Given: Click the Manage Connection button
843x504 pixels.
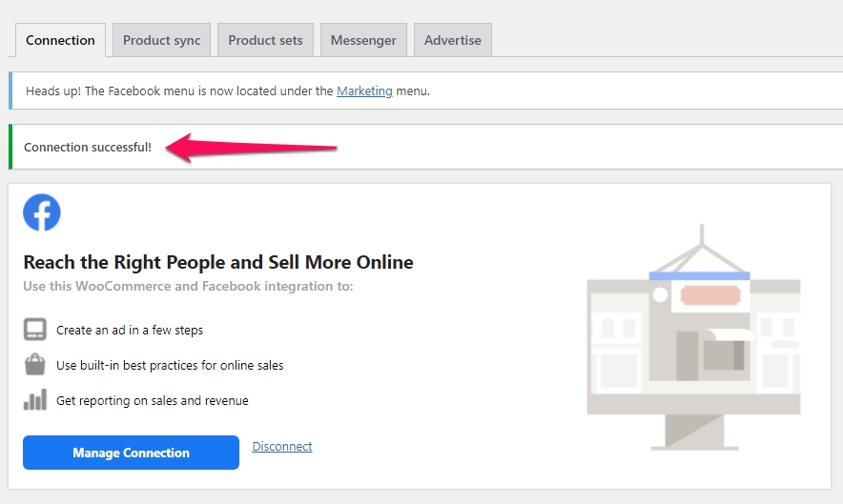Looking at the screenshot, I should click(132, 453).
